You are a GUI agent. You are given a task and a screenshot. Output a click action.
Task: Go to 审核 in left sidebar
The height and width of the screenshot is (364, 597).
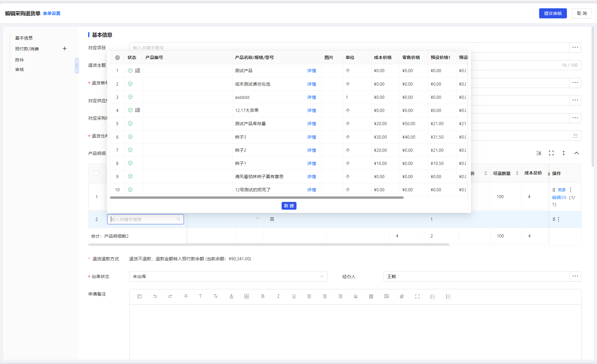19,70
